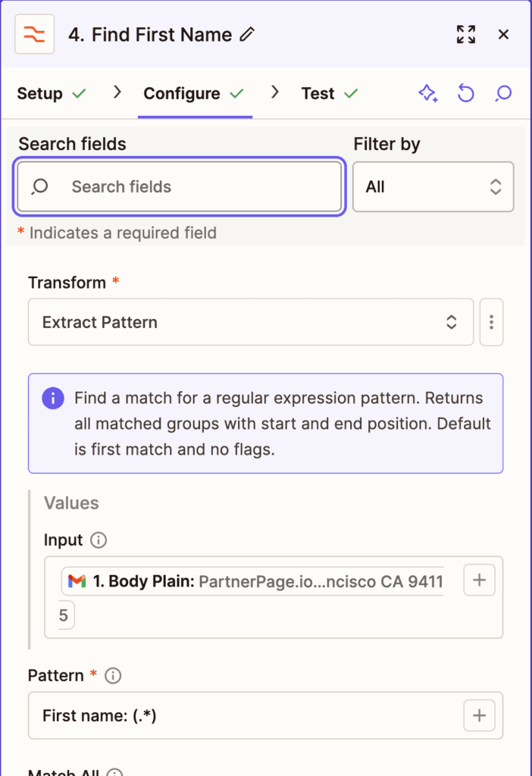Image resolution: width=532 pixels, height=776 pixels.
Task: Open the three-dot menu beside Transform
Action: tap(491, 322)
